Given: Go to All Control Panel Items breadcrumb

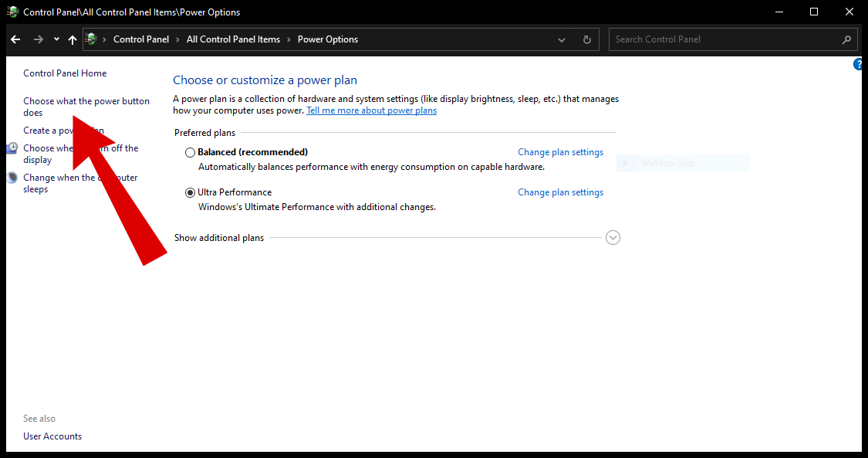Looking at the screenshot, I should pyautogui.click(x=233, y=39).
